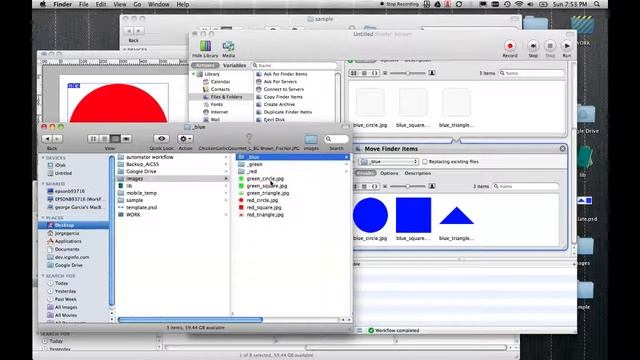Image resolution: width=640 pixels, height=360 pixels.
Task: Click the Stop button in Automator toolbar
Action: point(550,46)
